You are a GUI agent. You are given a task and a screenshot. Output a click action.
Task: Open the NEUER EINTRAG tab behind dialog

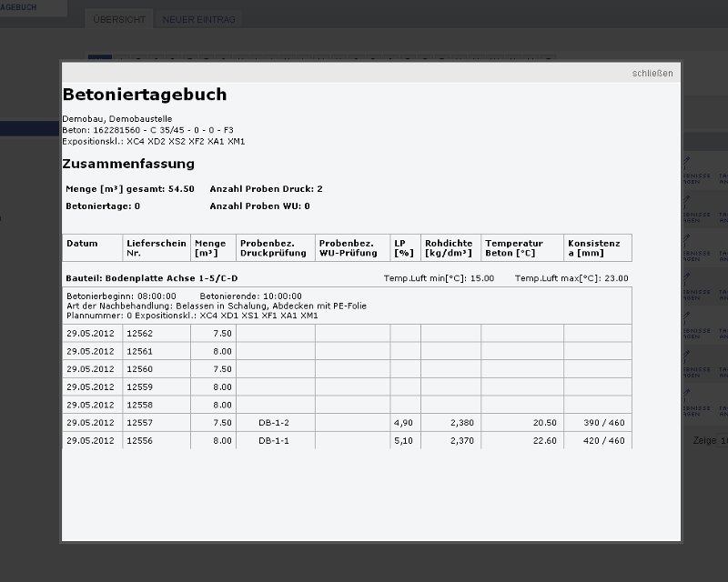click(198, 19)
